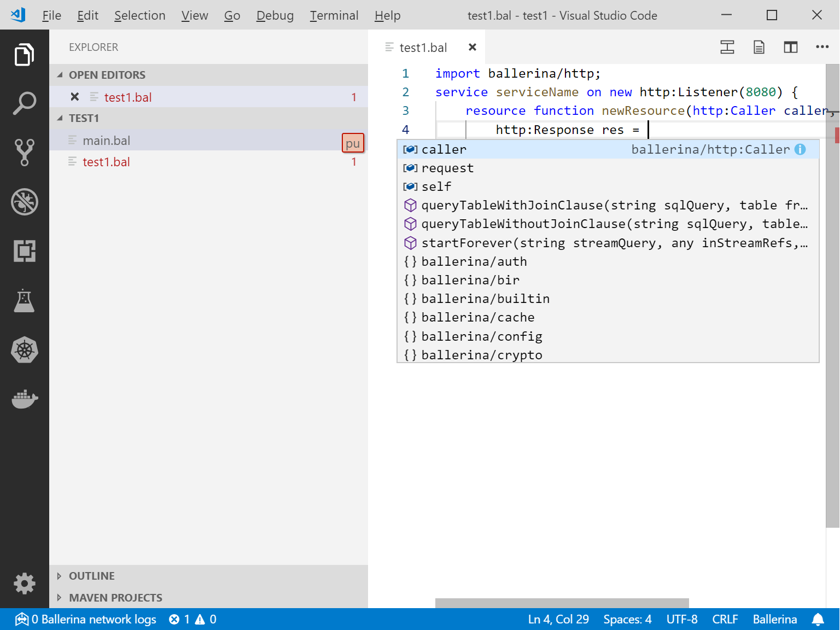Pick the ballerina/builtin module suggestion
The height and width of the screenshot is (630, 840).
pyautogui.click(x=608, y=299)
